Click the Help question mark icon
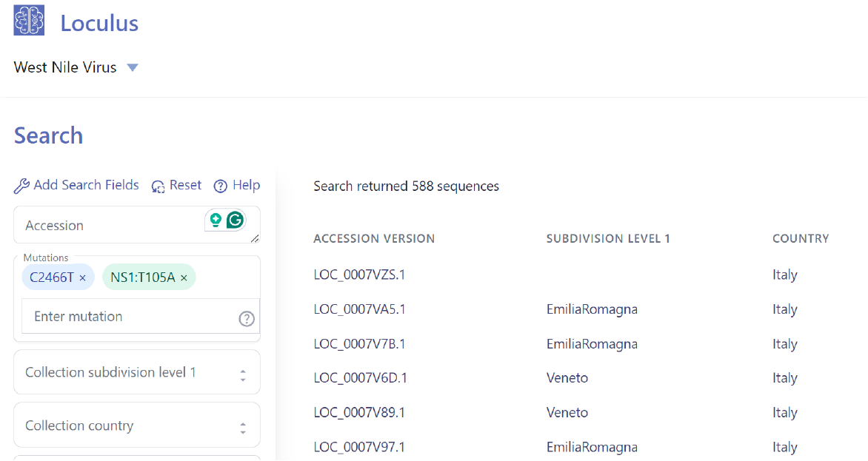868x461 pixels. pyautogui.click(x=220, y=186)
